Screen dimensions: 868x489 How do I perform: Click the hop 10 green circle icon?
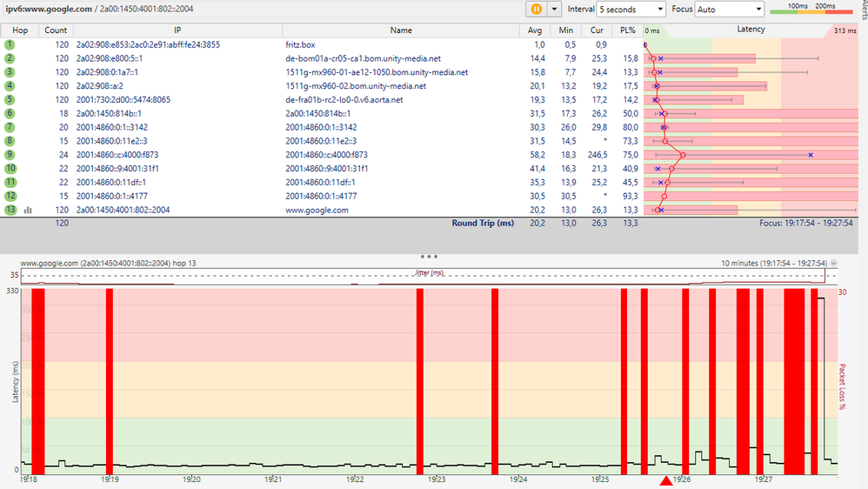click(x=10, y=168)
